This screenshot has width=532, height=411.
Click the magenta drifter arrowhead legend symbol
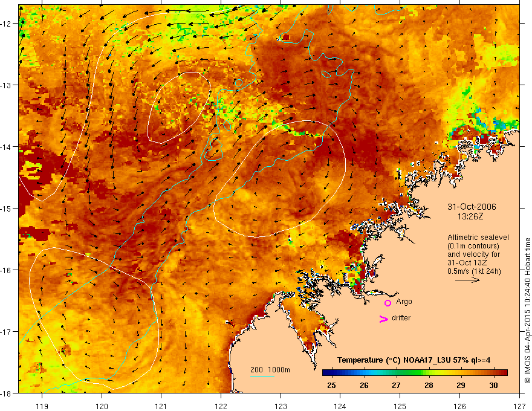(x=384, y=319)
